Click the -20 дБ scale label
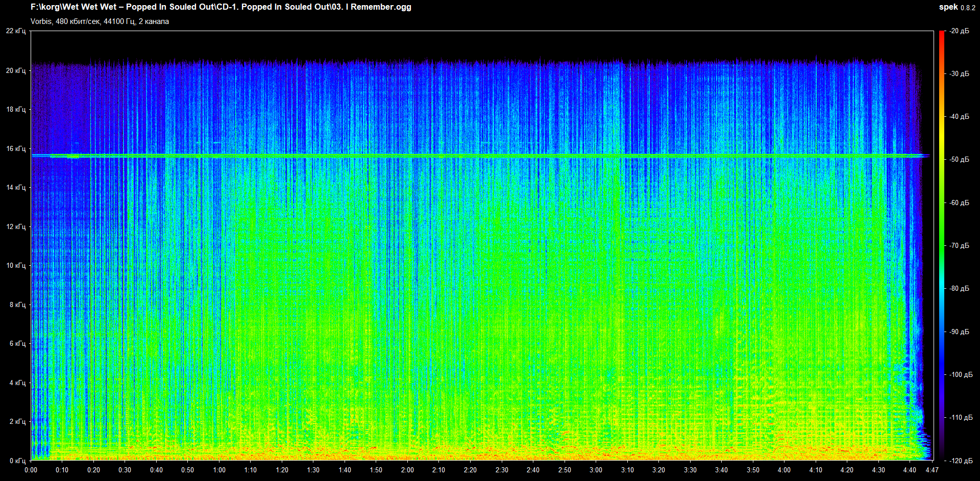This screenshot has height=481, width=980. (x=959, y=31)
